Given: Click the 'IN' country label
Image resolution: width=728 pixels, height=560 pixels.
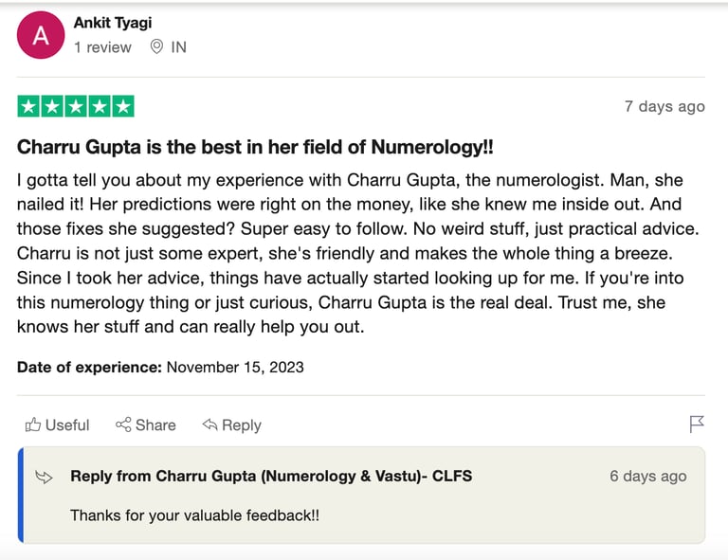Looking at the screenshot, I should point(178,46).
